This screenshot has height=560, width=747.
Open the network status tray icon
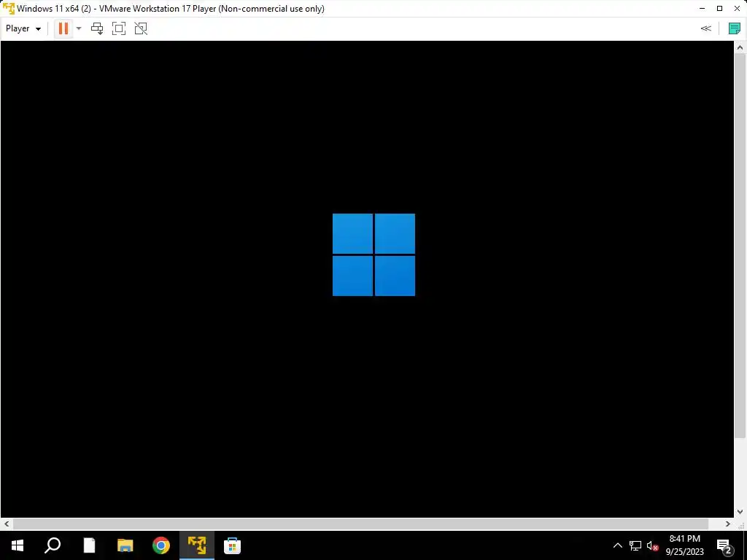(x=635, y=545)
